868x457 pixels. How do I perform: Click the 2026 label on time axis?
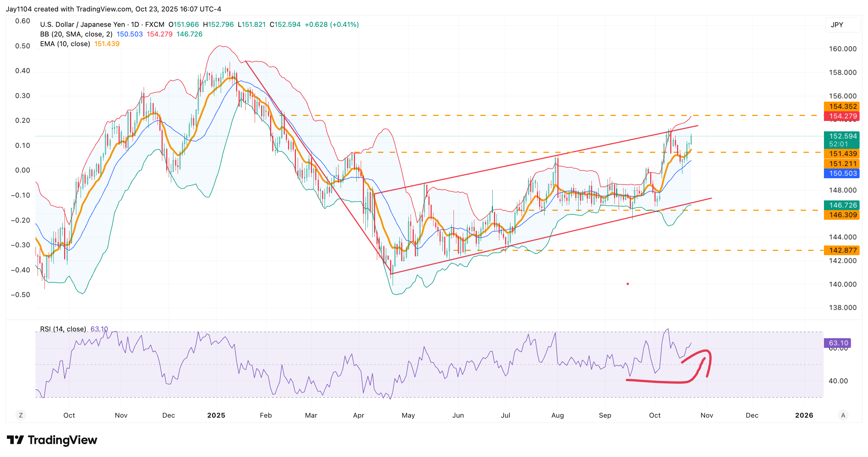tap(804, 415)
